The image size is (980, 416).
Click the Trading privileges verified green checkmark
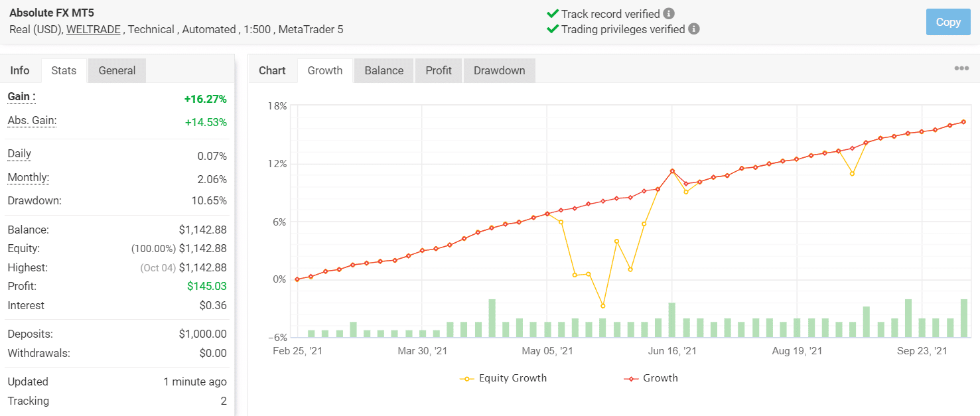pyautogui.click(x=552, y=29)
